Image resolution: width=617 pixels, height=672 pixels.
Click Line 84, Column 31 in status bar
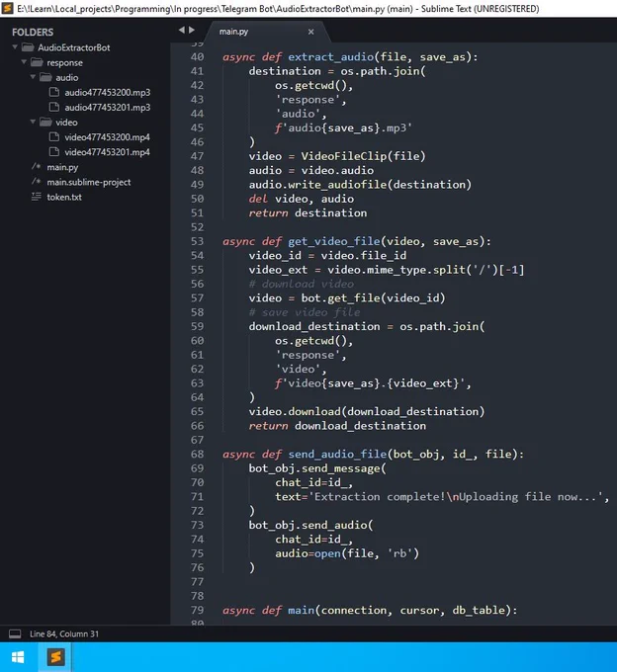(x=64, y=633)
